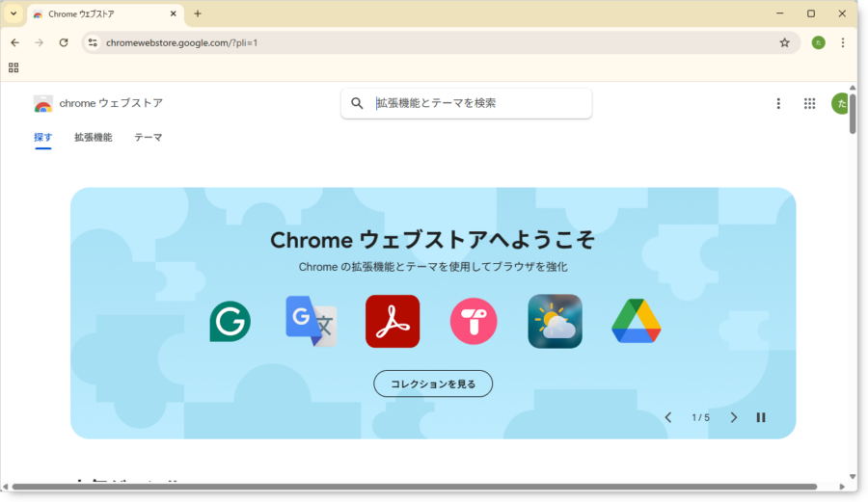
Task: Go to the next carousel slide
Action: 733,417
